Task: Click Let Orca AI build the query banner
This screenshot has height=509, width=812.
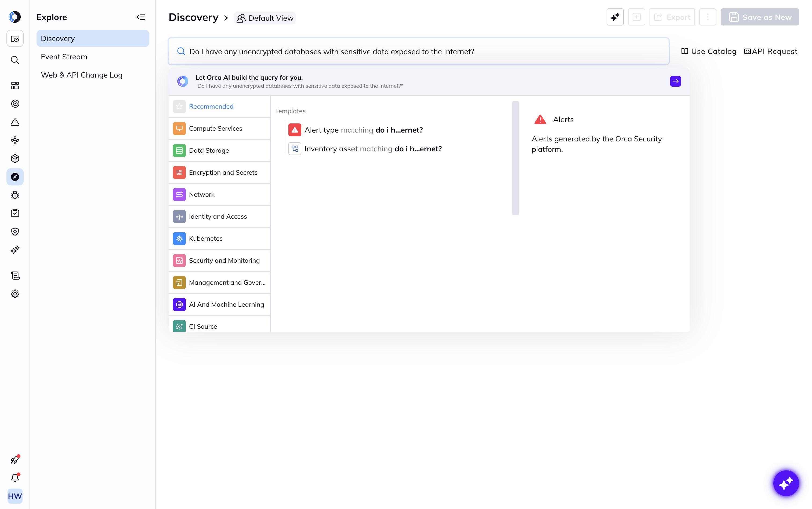Action: (x=429, y=81)
